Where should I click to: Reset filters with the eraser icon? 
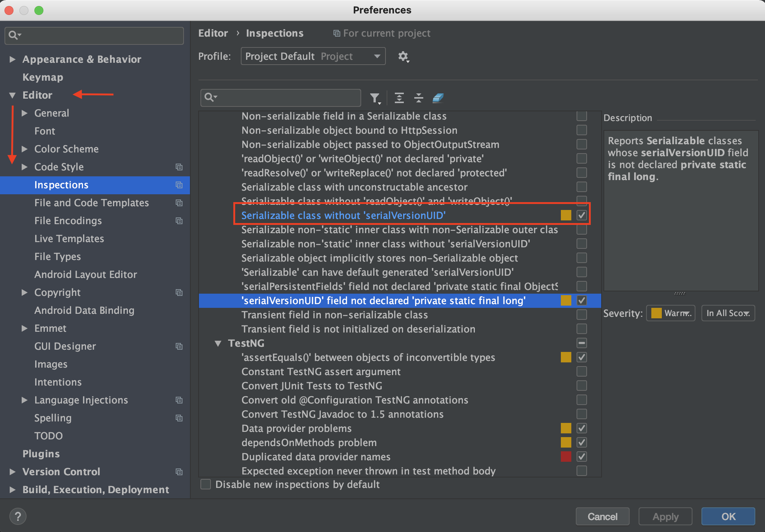(437, 98)
